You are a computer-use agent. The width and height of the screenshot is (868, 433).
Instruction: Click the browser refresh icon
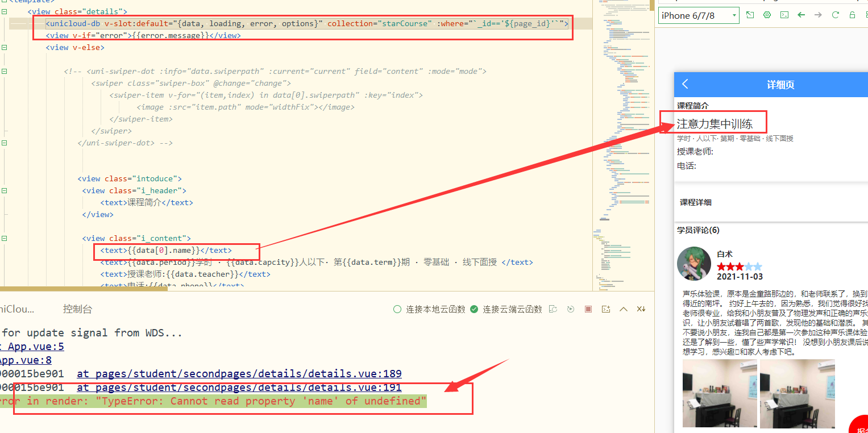pyautogui.click(x=836, y=15)
